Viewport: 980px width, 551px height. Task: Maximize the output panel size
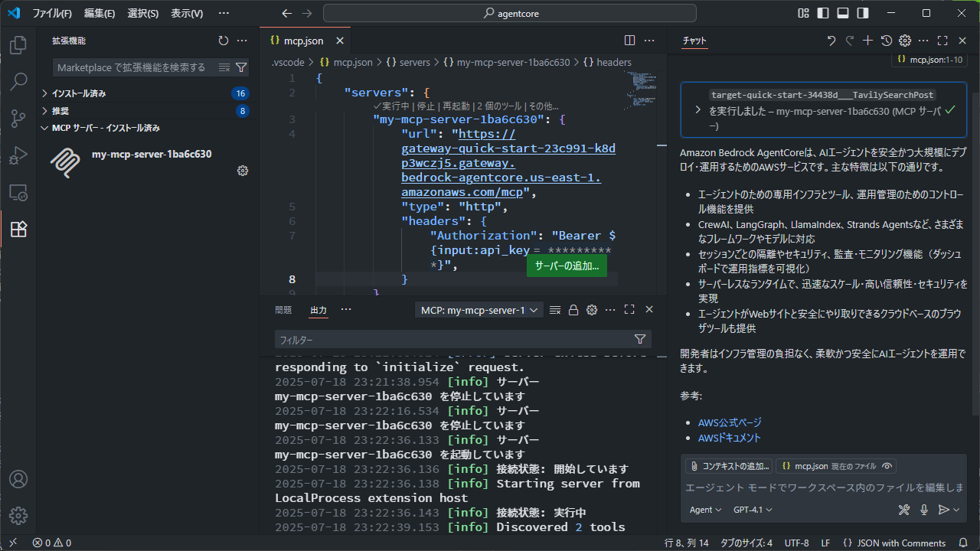[x=629, y=310]
